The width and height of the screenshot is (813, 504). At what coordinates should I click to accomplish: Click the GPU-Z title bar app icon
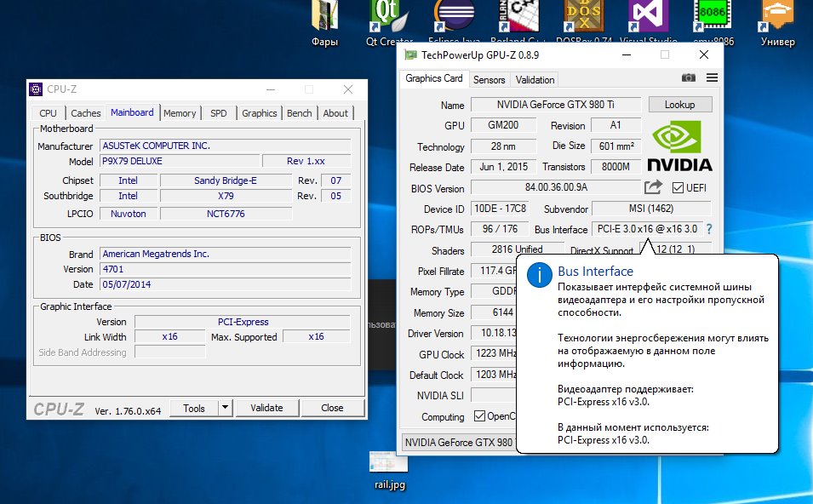[410, 55]
